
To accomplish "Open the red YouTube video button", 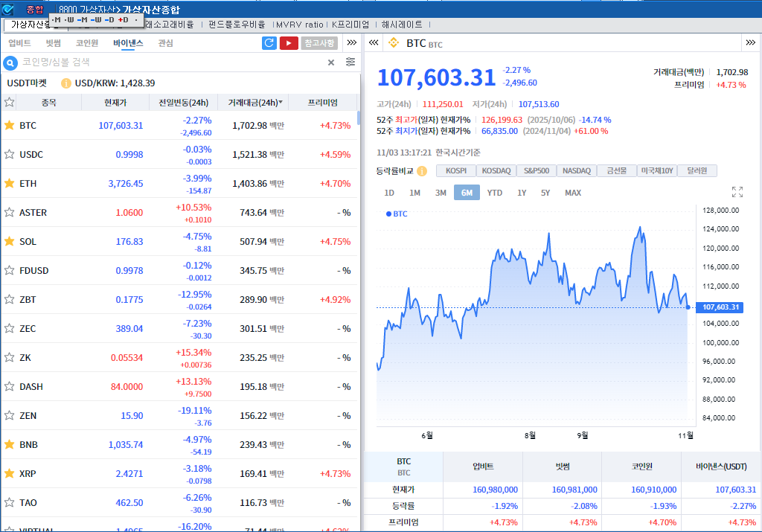I will click(x=289, y=43).
